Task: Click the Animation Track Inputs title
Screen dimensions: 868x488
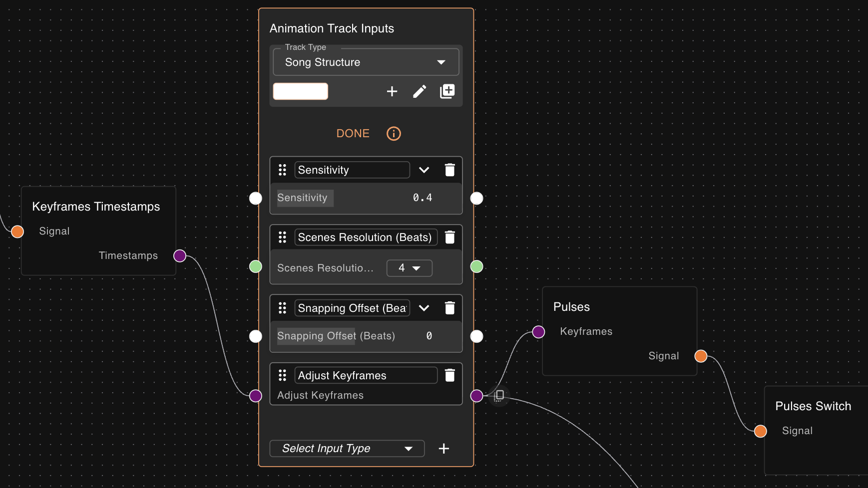Action: pos(332,28)
